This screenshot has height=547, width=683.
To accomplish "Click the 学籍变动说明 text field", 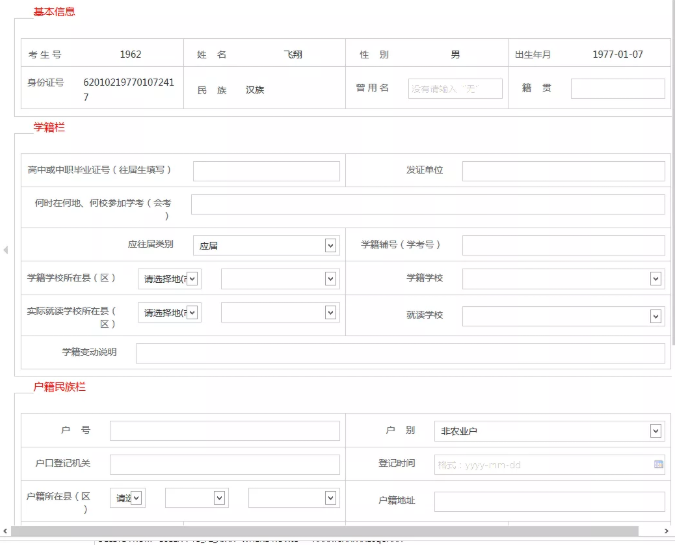I will [400, 353].
